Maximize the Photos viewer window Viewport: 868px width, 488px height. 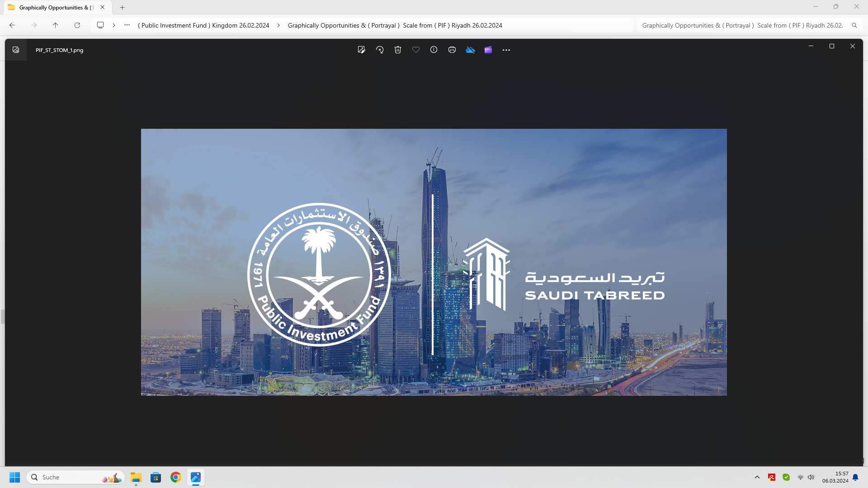click(x=832, y=46)
